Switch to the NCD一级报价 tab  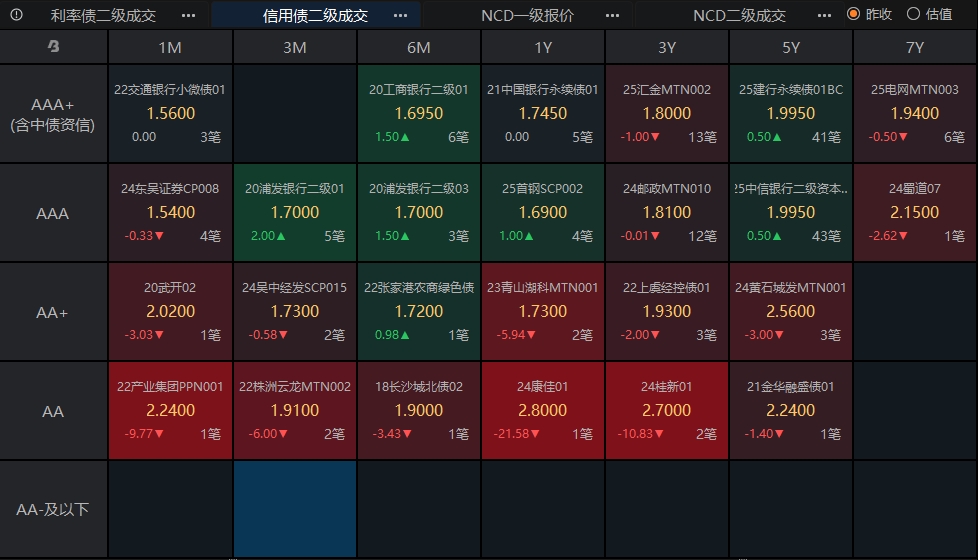(x=527, y=16)
